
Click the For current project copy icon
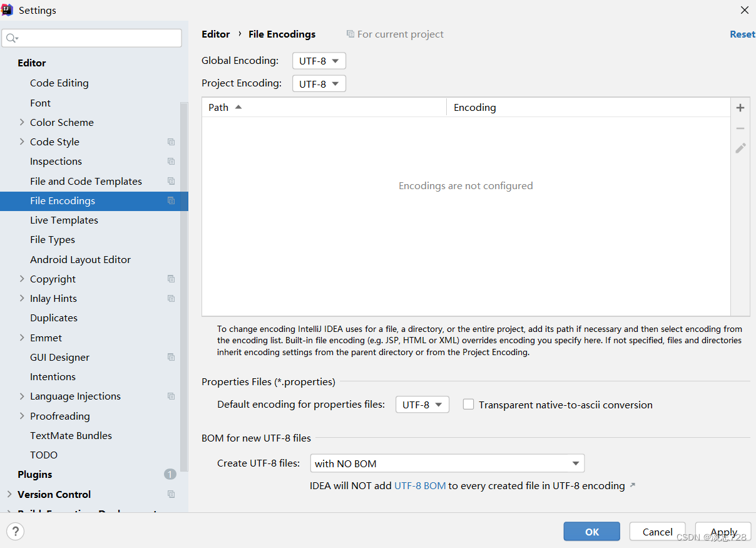tap(350, 34)
